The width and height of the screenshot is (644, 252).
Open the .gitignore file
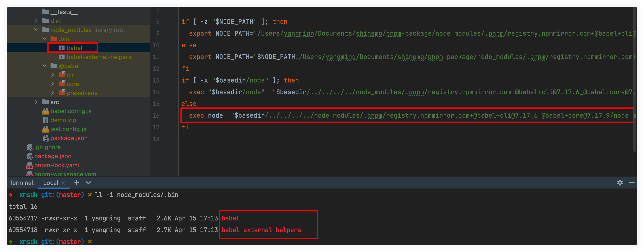click(47, 147)
